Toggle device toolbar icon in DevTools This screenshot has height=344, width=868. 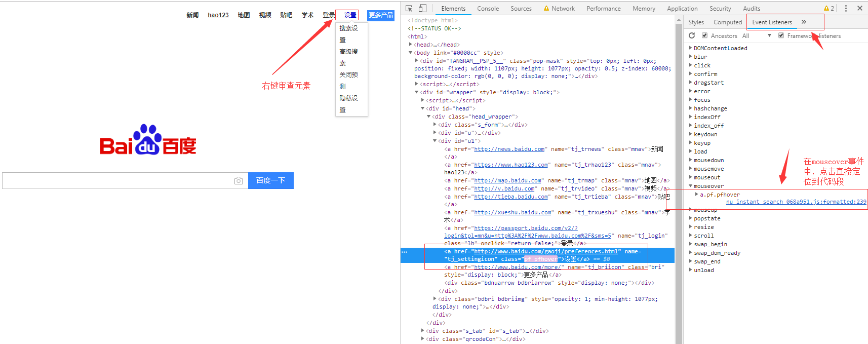422,8
